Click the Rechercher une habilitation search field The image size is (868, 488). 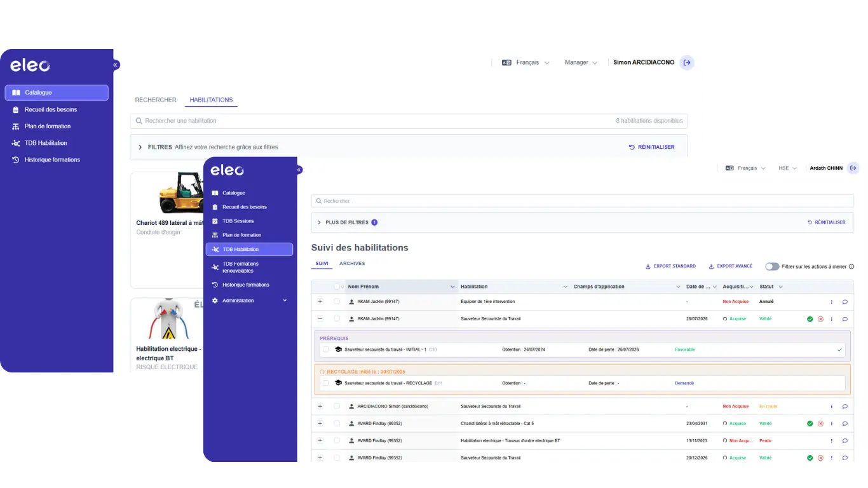pyautogui.click(x=409, y=121)
